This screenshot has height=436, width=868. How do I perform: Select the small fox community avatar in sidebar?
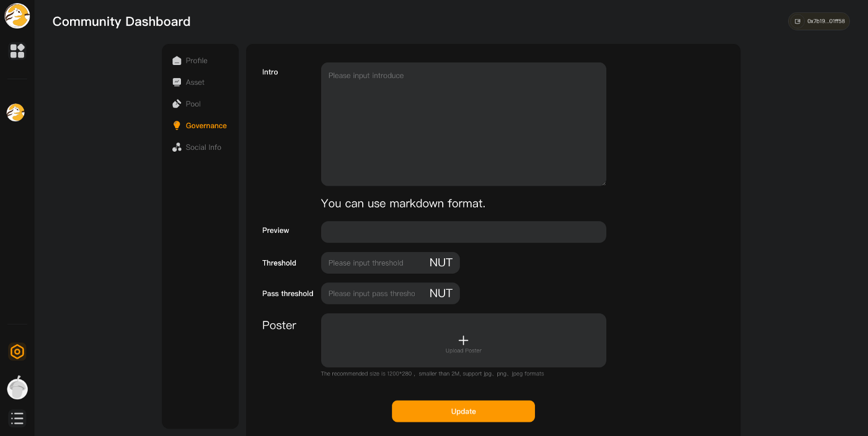(x=15, y=112)
